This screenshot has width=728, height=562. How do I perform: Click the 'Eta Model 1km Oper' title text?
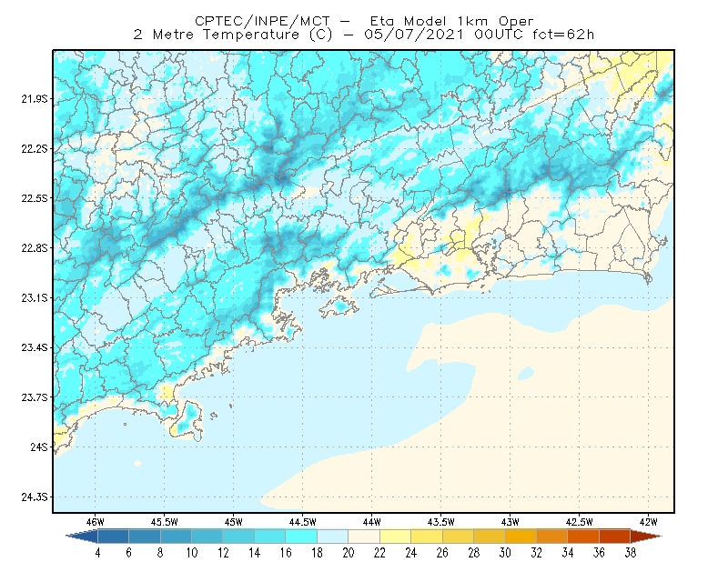click(452, 21)
